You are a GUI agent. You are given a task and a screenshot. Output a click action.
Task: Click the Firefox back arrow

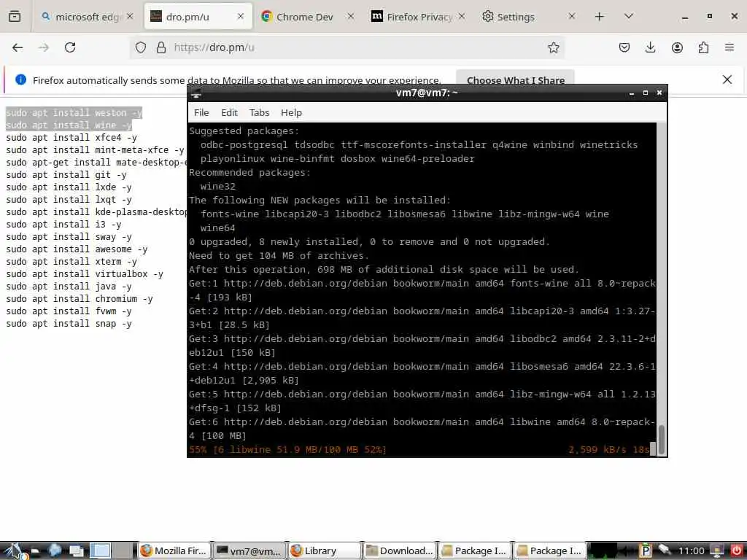18,47
